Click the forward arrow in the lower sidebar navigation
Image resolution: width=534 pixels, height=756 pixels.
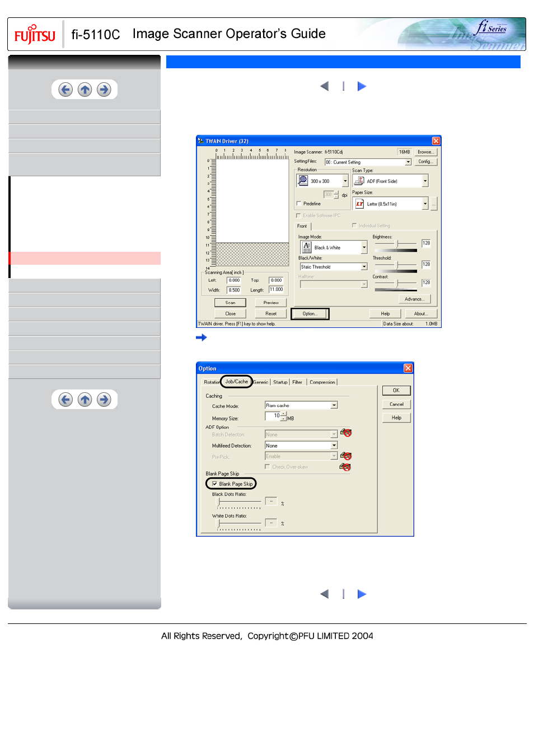click(104, 400)
